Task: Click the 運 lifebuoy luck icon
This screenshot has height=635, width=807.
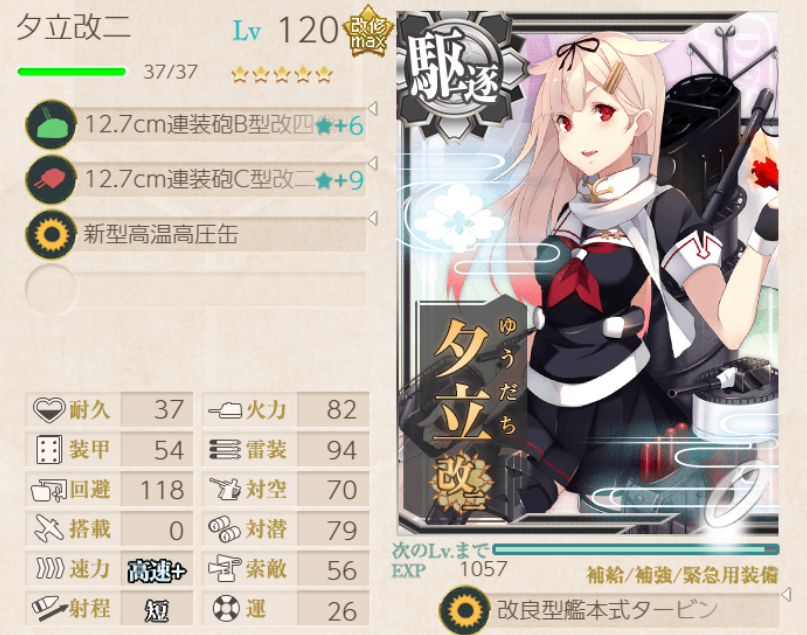Action: coord(226,608)
